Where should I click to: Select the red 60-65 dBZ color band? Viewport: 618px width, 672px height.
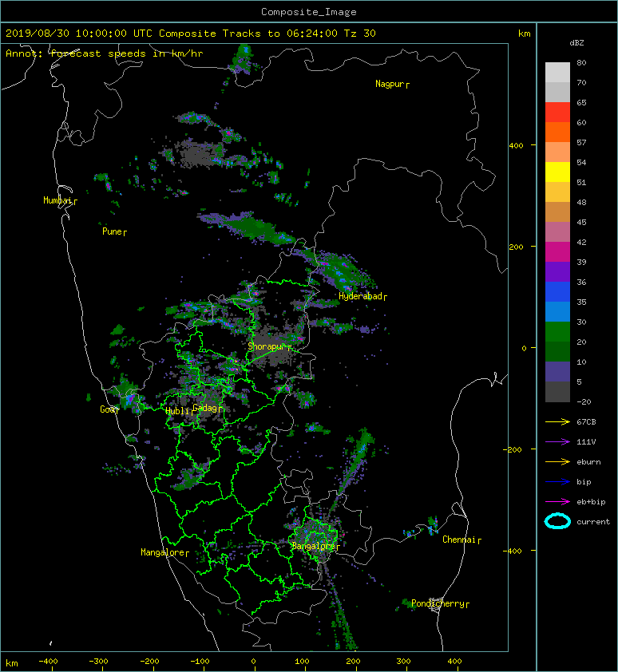pos(557,113)
